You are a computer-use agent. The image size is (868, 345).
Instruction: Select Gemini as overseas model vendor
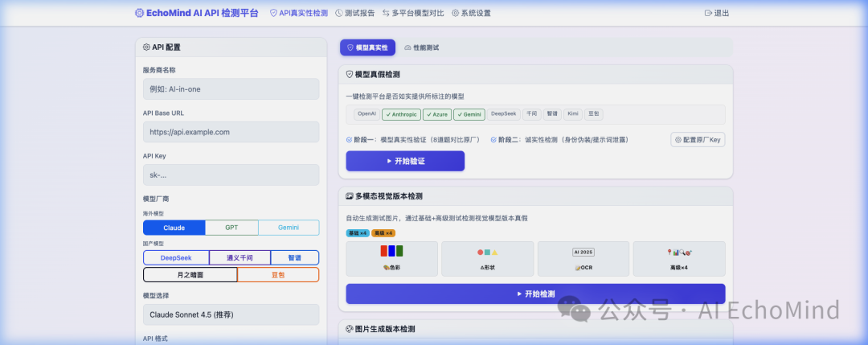[289, 228]
